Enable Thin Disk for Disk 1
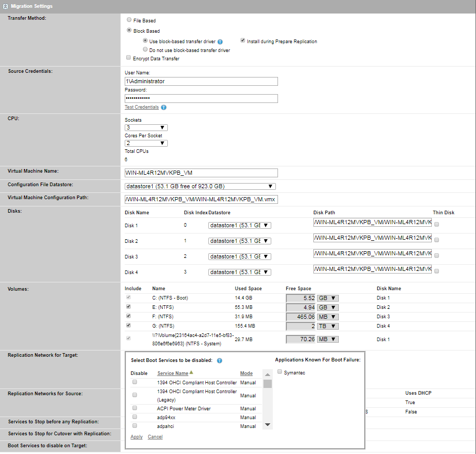476x454 pixels. point(437,225)
